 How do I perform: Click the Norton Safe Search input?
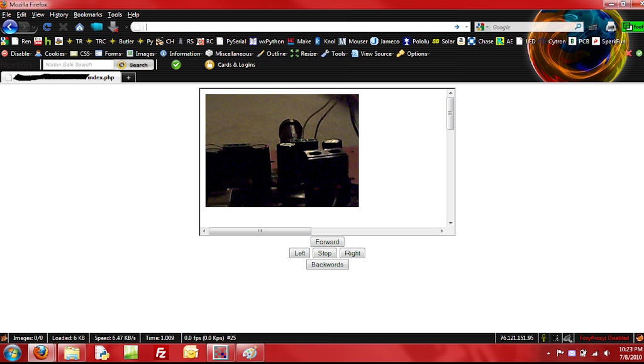pos(78,65)
